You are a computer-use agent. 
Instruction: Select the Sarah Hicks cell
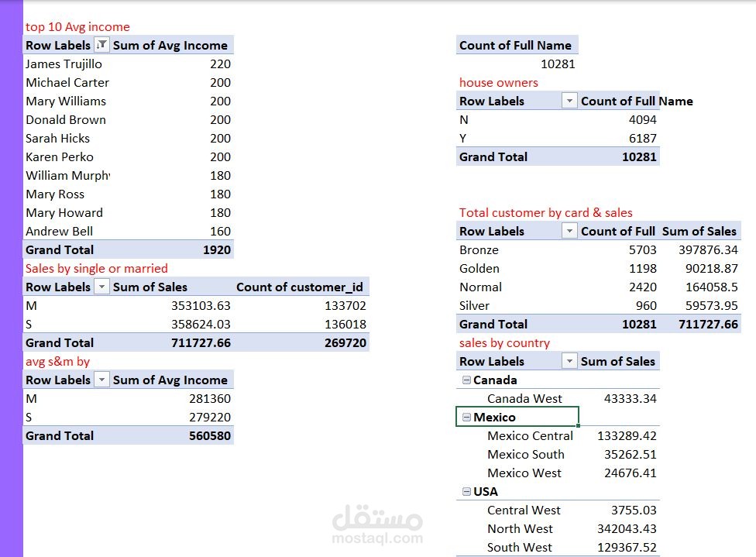coord(58,139)
